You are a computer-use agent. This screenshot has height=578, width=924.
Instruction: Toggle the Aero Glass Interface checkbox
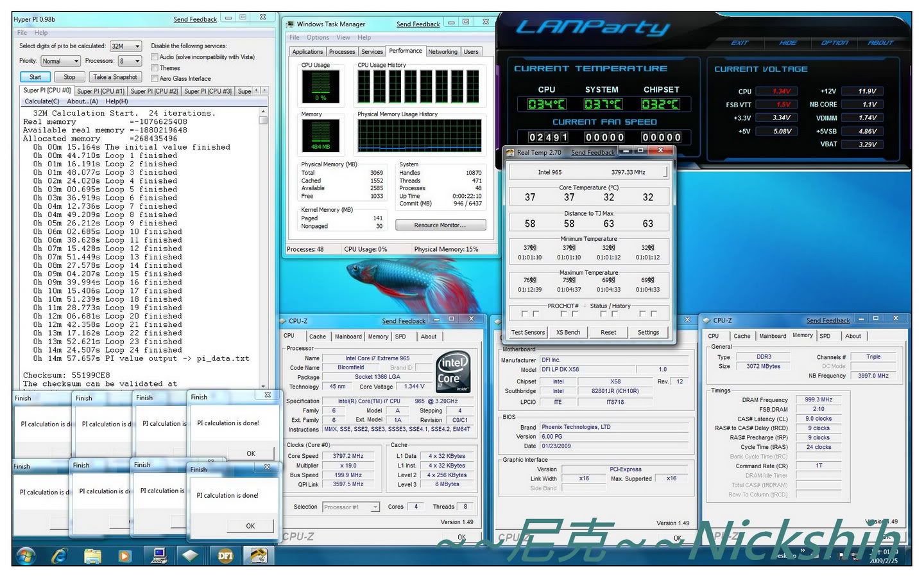coord(155,78)
